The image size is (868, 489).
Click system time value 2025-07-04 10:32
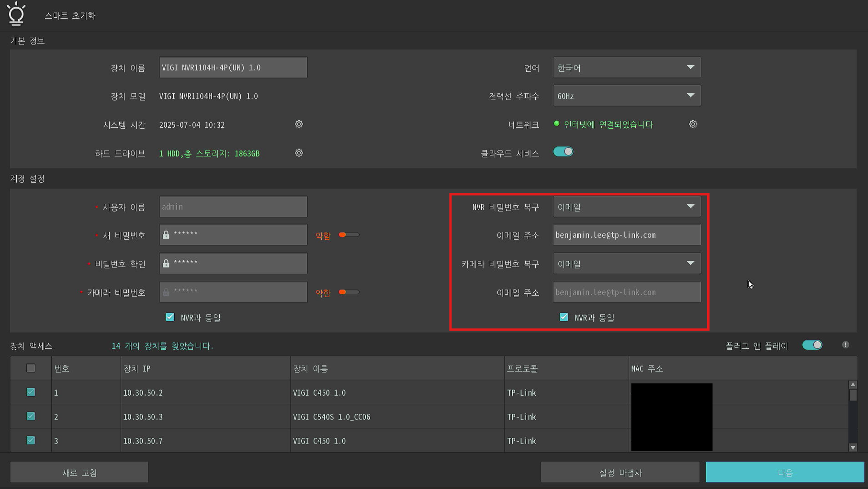pyautogui.click(x=192, y=125)
